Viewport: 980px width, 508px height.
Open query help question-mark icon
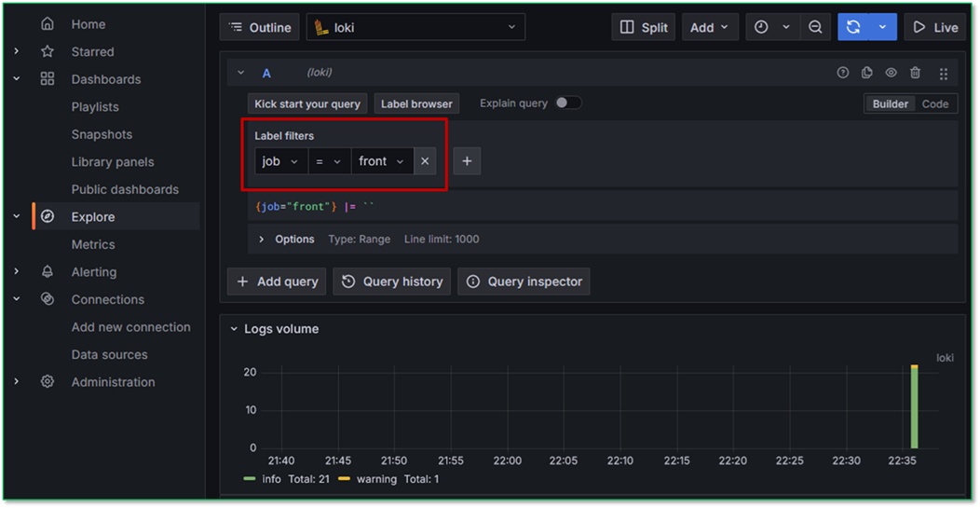click(x=843, y=73)
